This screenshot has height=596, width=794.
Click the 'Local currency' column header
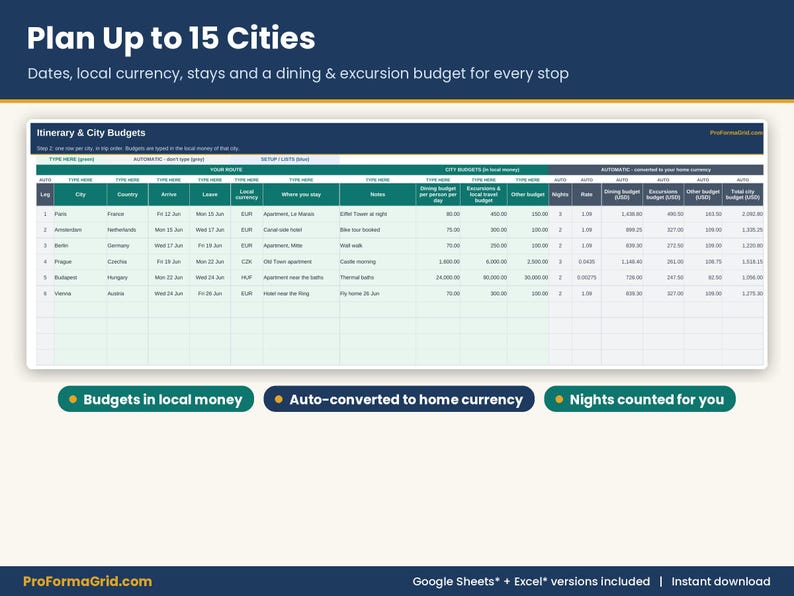click(x=247, y=194)
